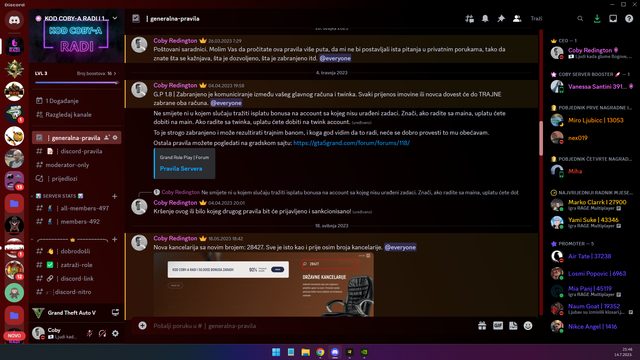Open the inbox icon

613,18
